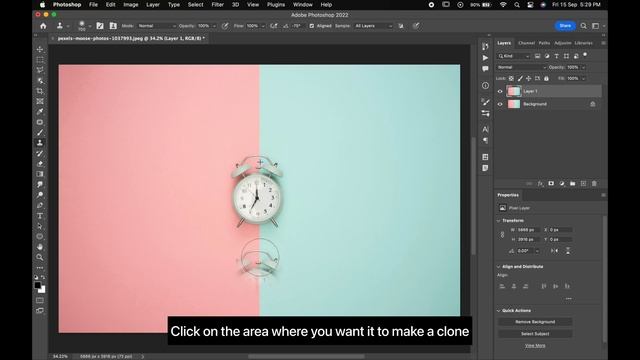This screenshot has width=640, height=360.
Task: Select the Brush tool
Action: 40,133
